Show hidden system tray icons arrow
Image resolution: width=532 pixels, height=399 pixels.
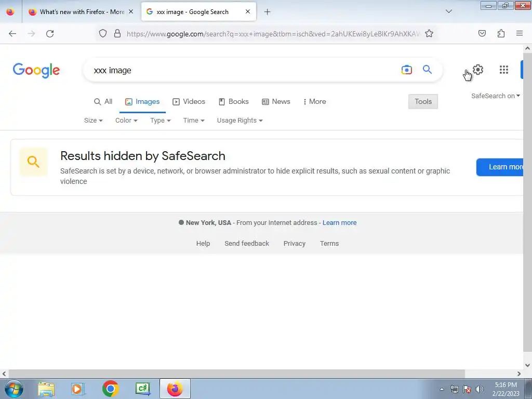(442, 389)
